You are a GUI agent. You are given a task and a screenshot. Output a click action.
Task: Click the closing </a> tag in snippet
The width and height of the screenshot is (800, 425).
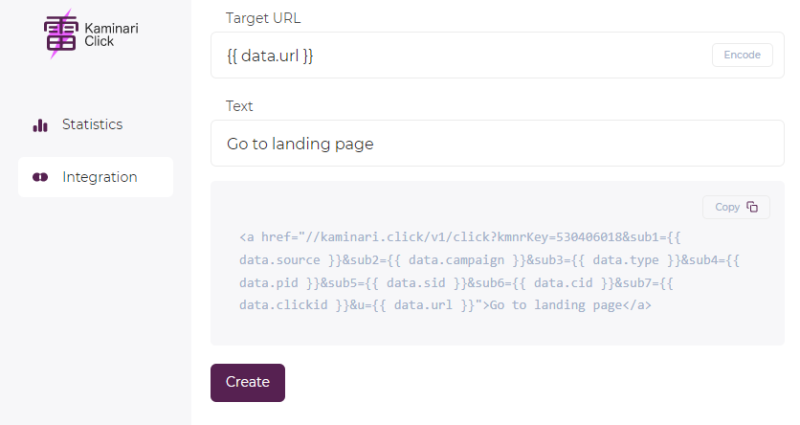[637, 305]
